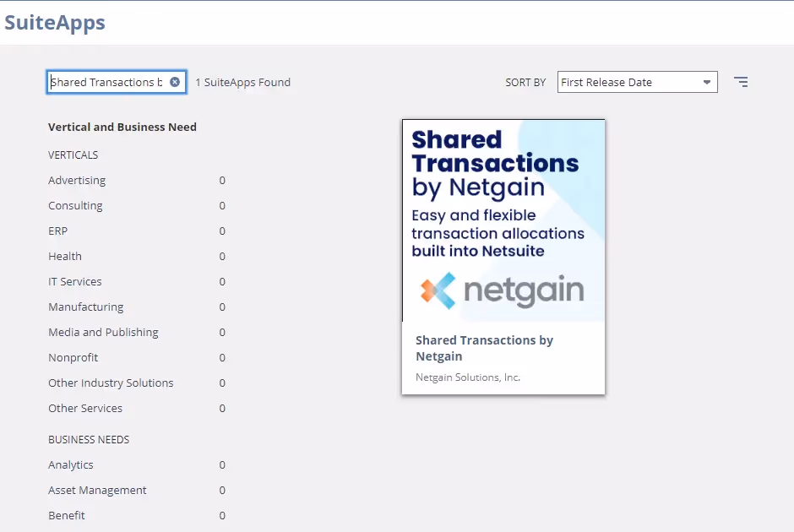
Task: Click the Shared Transactions by Netgain title
Action: (484, 348)
